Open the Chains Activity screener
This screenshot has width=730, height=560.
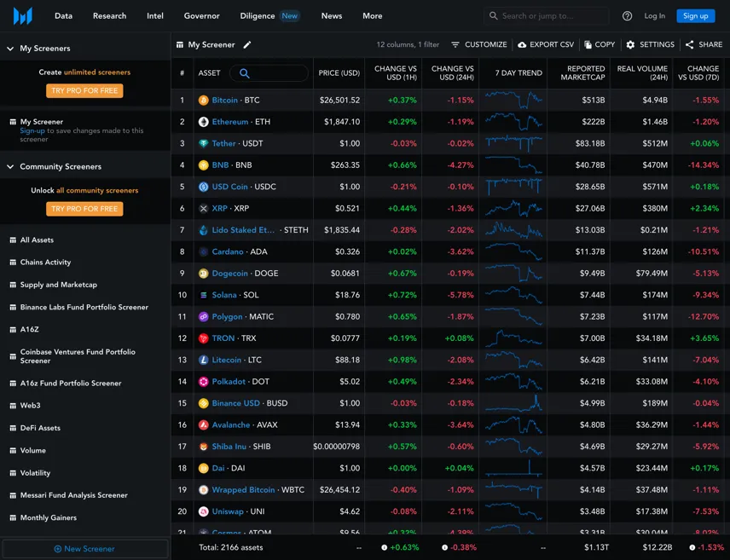click(x=45, y=263)
